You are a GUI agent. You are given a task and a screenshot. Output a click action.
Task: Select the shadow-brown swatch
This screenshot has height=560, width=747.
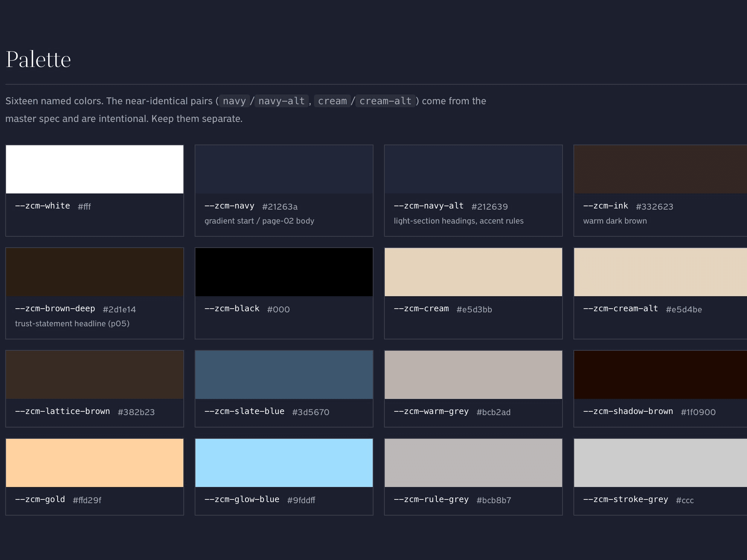pos(660,375)
